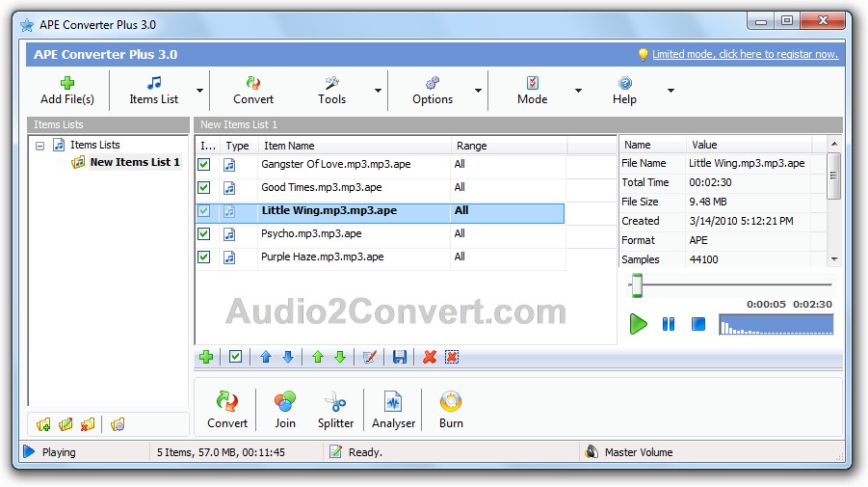Click the playback position slider thumb

click(x=637, y=285)
